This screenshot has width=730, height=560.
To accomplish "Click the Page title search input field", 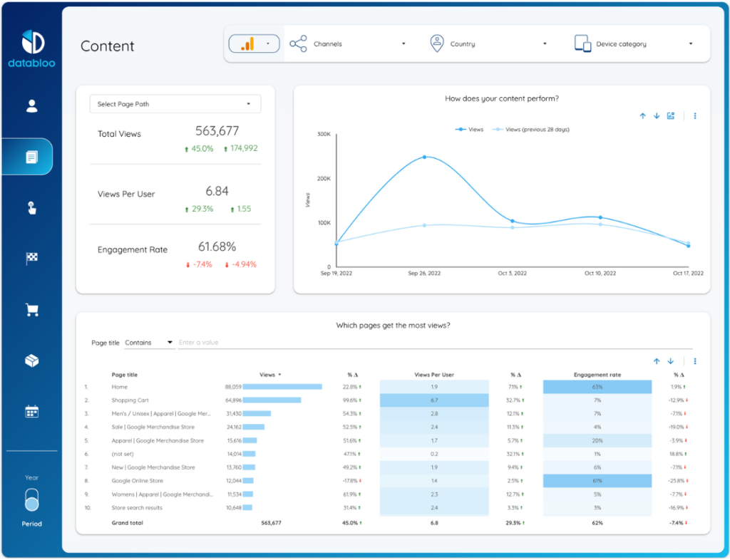I will (x=435, y=343).
